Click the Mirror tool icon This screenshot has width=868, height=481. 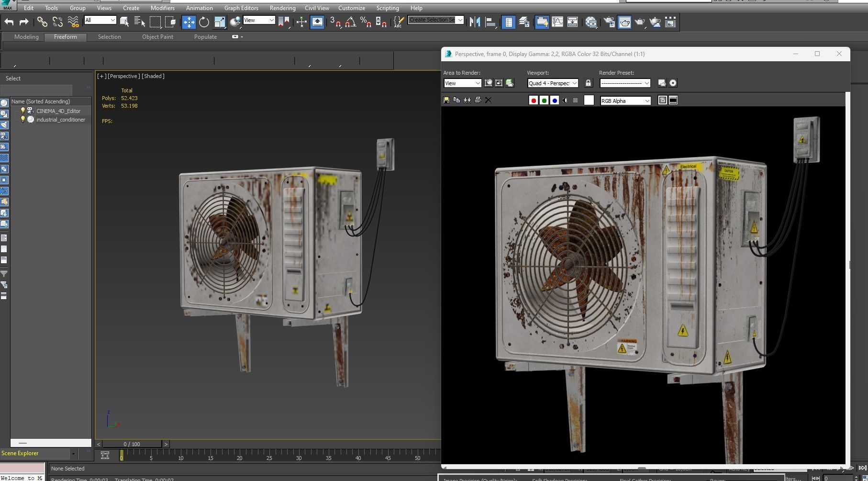[475, 22]
